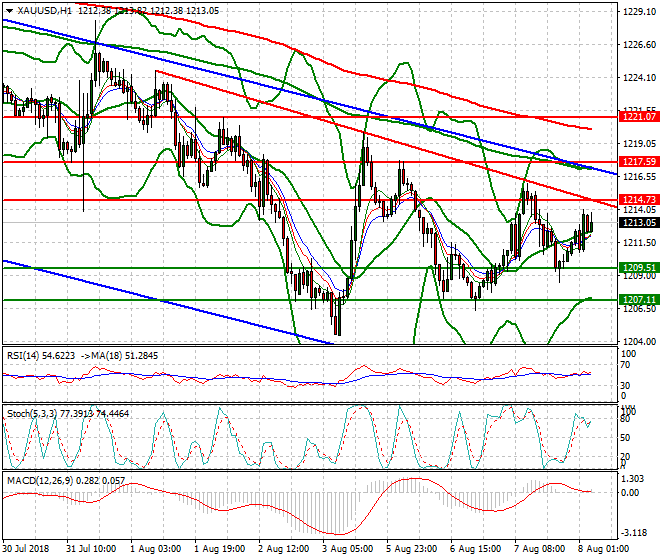Image resolution: width=660 pixels, height=560 pixels.
Task: Click the 1219.05 price scale value
Action: [x=639, y=144]
